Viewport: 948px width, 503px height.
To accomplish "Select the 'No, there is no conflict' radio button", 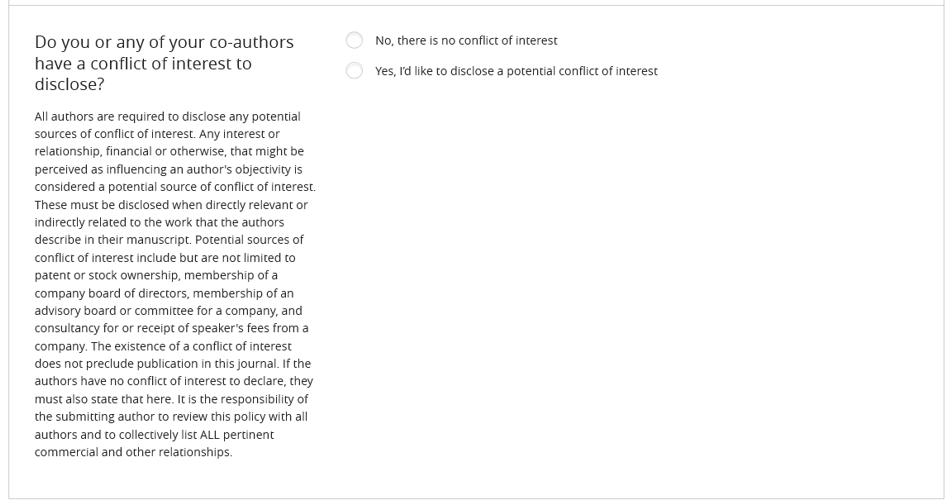I will click(x=354, y=41).
